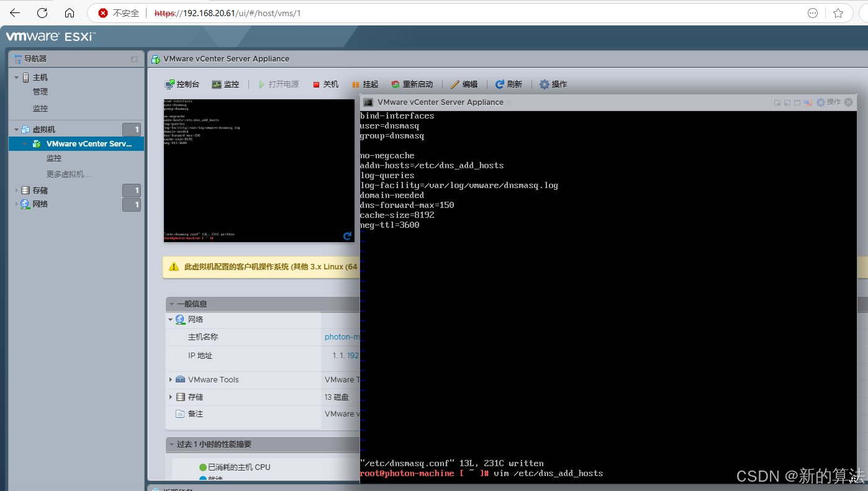Expand the 存储 row under 一般信息
Image resolution: width=868 pixels, height=491 pixels.
(171, 397)
